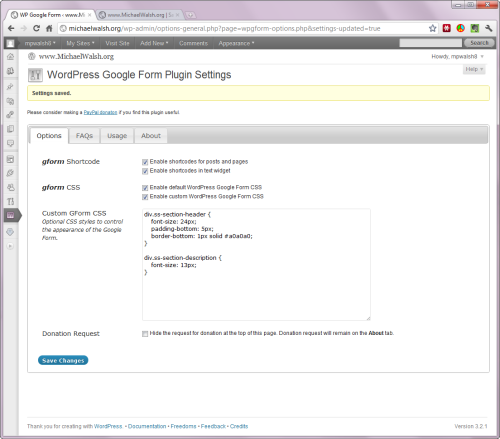Expand the Help dropdown panel

click(474, 69)
